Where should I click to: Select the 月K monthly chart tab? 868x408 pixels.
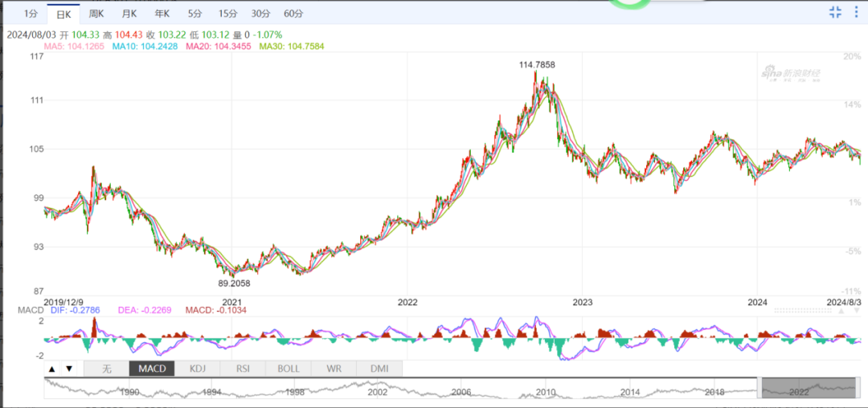pos(129,14)
